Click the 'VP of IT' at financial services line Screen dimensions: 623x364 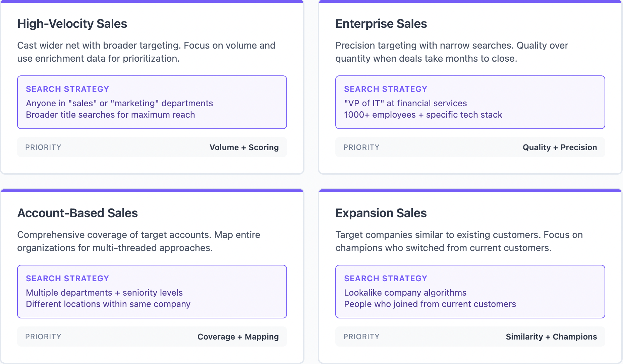tap(405, 103)
